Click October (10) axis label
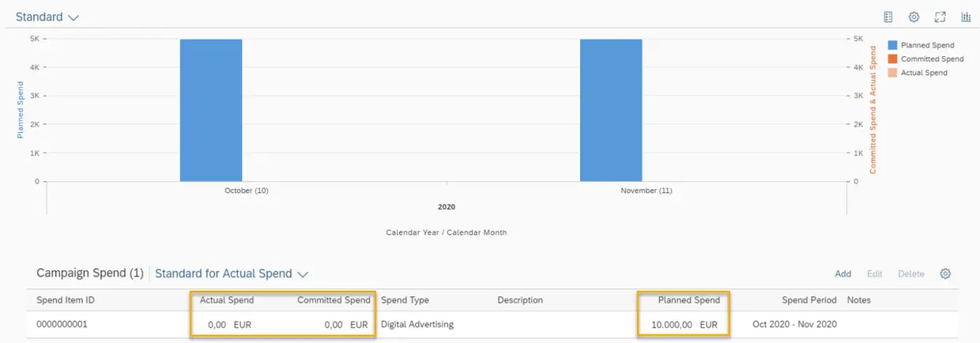 (247, 190)
